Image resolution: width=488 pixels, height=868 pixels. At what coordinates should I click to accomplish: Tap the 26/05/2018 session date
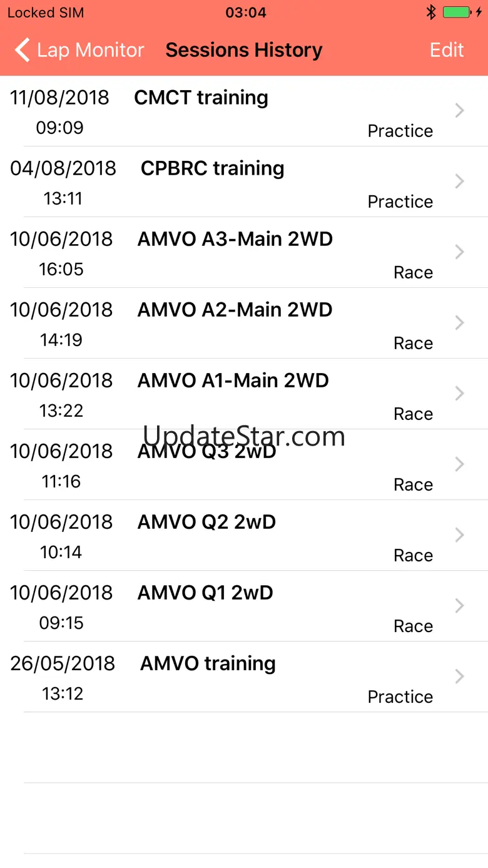[x=63, y=663]
